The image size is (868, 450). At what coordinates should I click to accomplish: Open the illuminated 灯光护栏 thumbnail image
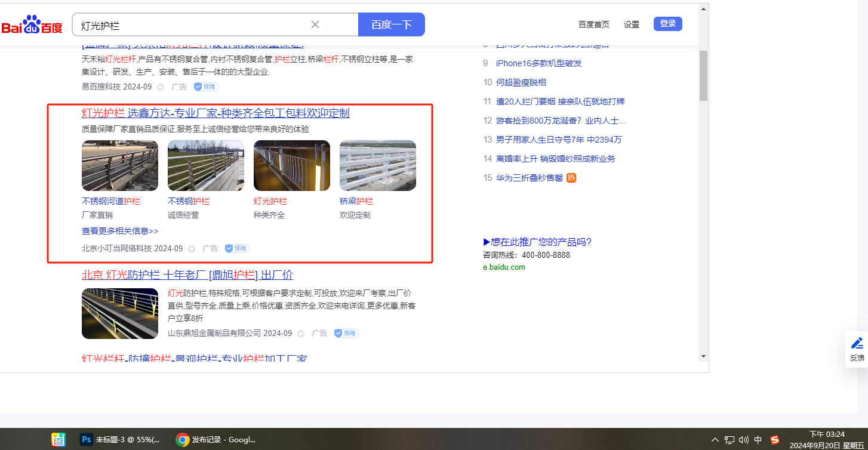click(292, 165)
